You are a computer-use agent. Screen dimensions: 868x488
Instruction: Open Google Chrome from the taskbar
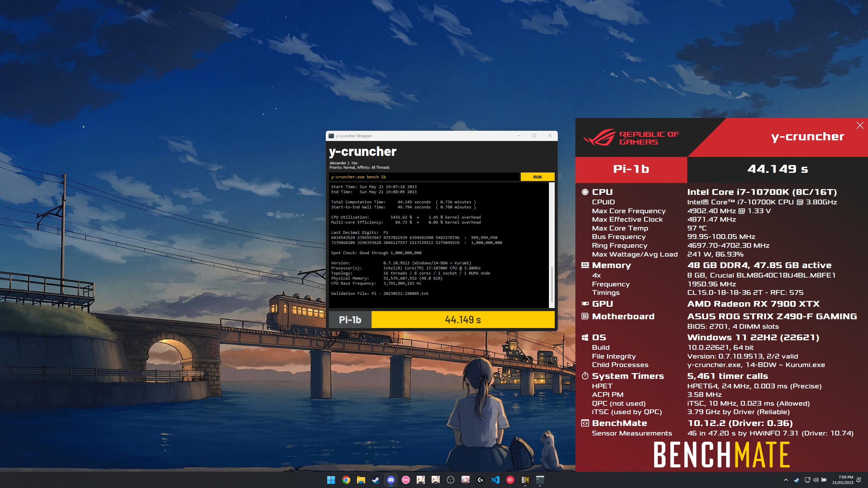[x=346, y=480]
